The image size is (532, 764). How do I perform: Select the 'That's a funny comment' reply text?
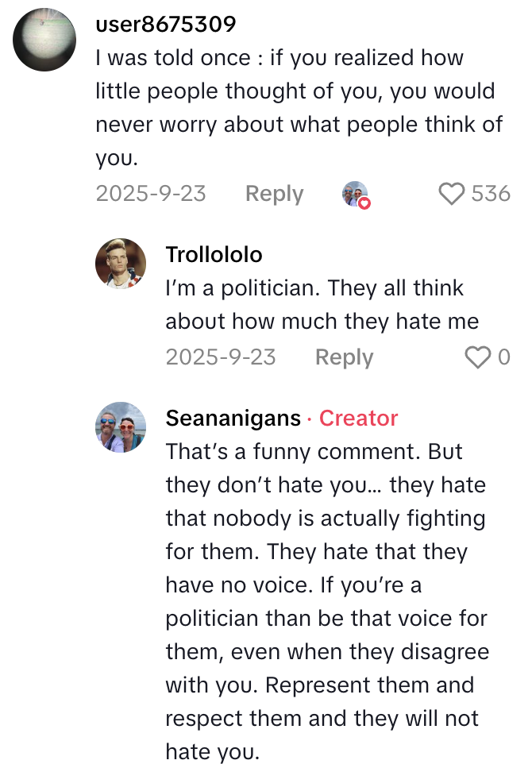pyautogui.click(x=326, y=585)
